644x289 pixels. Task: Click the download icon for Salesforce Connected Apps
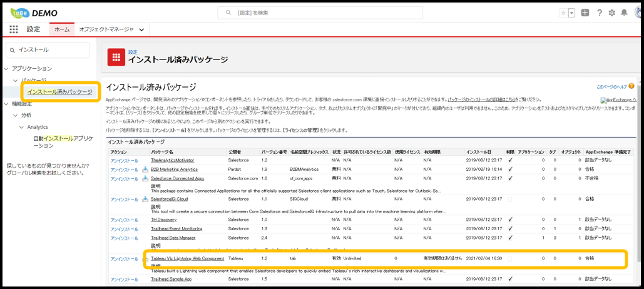[x=145, y=178]
